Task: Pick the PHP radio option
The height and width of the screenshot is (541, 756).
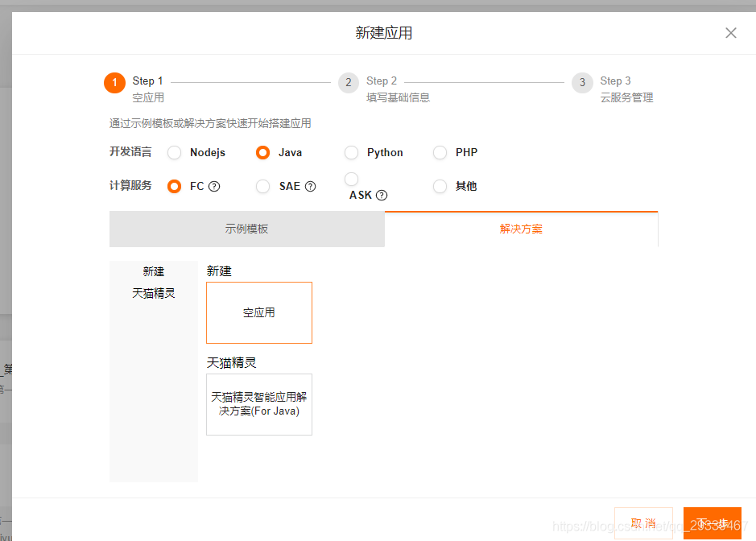Action: click(440, 153)
